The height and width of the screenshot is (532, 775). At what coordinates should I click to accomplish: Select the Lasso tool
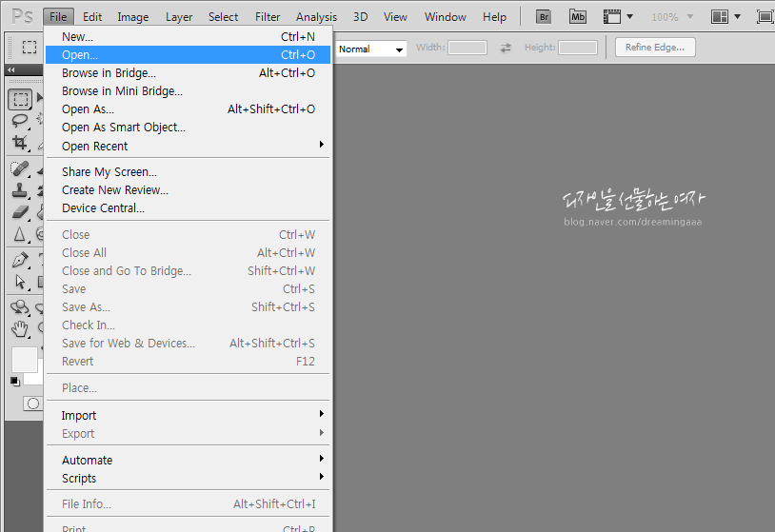point(20,121)
